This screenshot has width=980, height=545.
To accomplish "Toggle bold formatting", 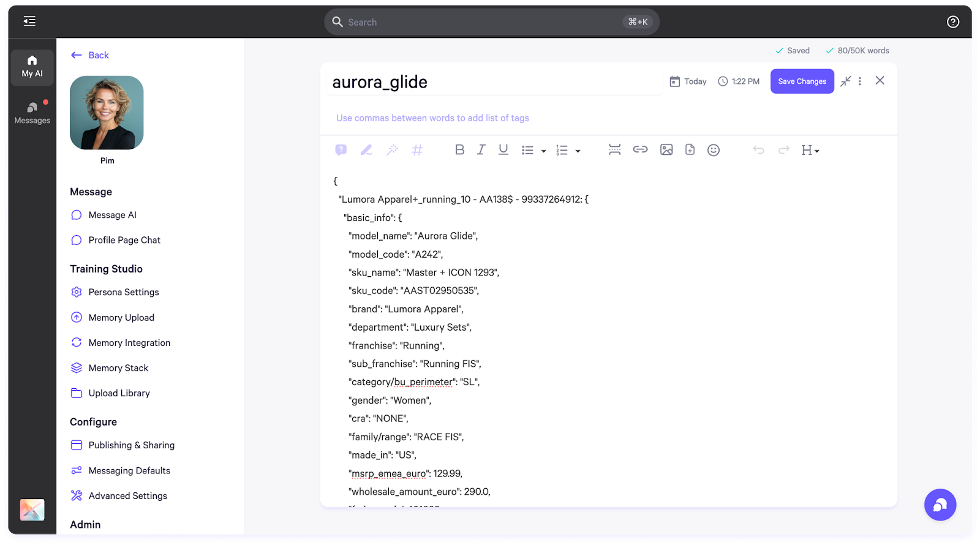I will 460,150.
